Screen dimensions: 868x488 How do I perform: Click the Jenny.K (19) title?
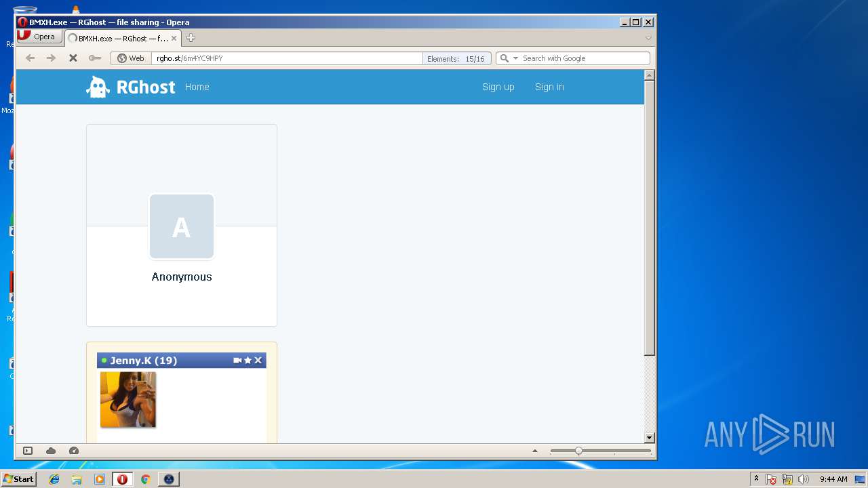tap(144, 361)
